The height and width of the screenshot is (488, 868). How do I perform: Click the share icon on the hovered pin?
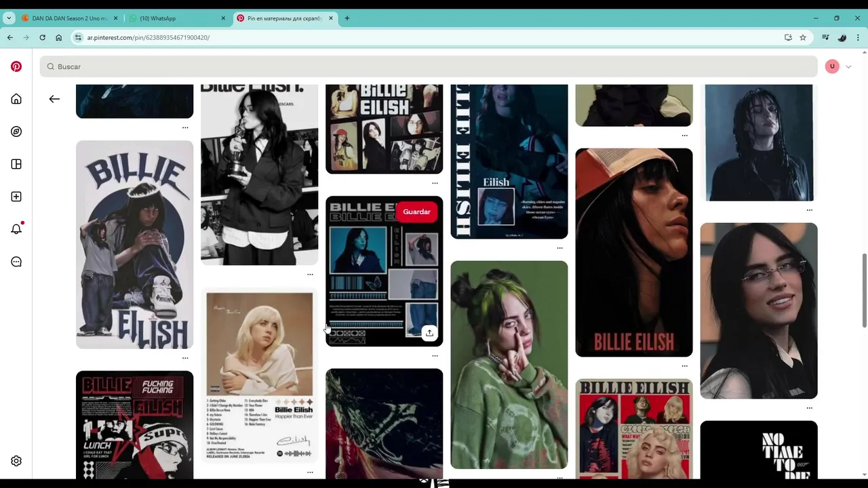pos(429,333)
